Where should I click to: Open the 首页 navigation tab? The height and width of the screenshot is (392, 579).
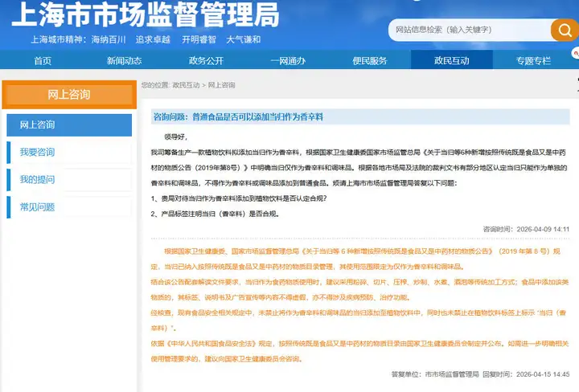(43, 60)
